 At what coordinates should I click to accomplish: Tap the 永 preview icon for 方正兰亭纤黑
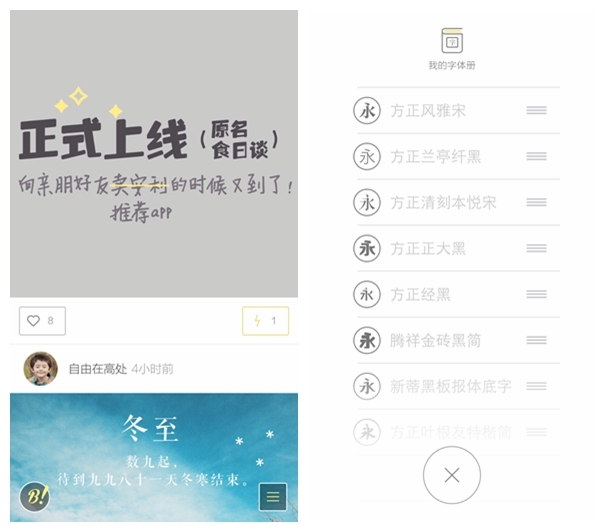click(x=367, y=156)
